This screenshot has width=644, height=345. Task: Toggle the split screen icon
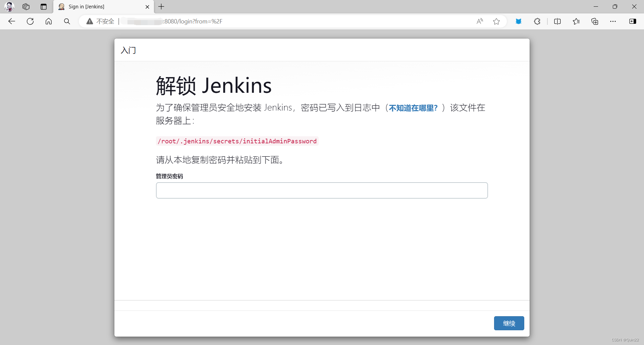pyautogui.click(x=557, y=21)
